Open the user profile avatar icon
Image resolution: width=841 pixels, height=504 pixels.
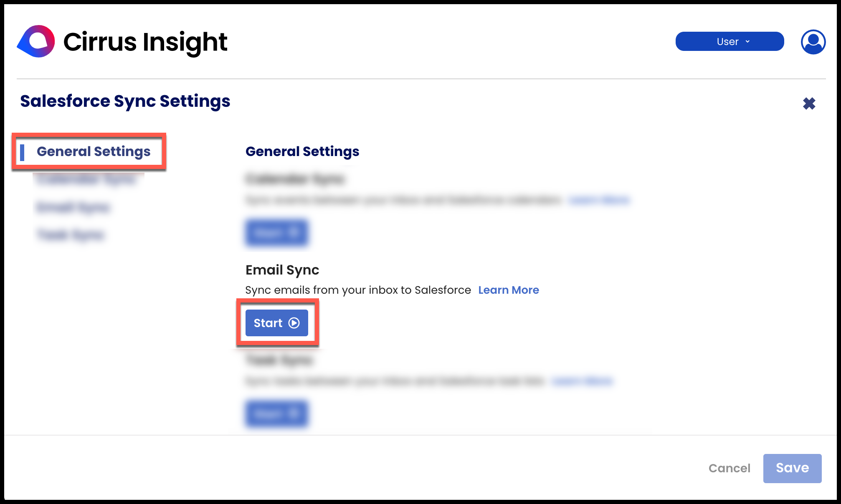(813, 42)
